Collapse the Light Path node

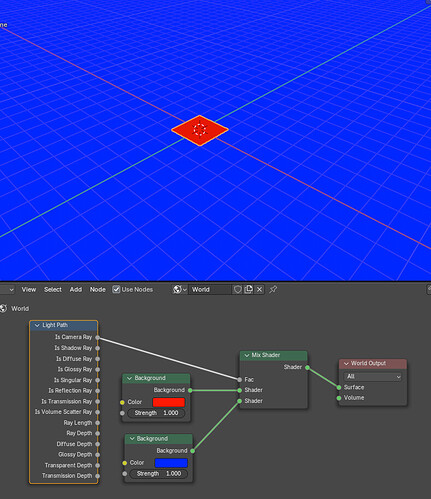pos(37,325)
